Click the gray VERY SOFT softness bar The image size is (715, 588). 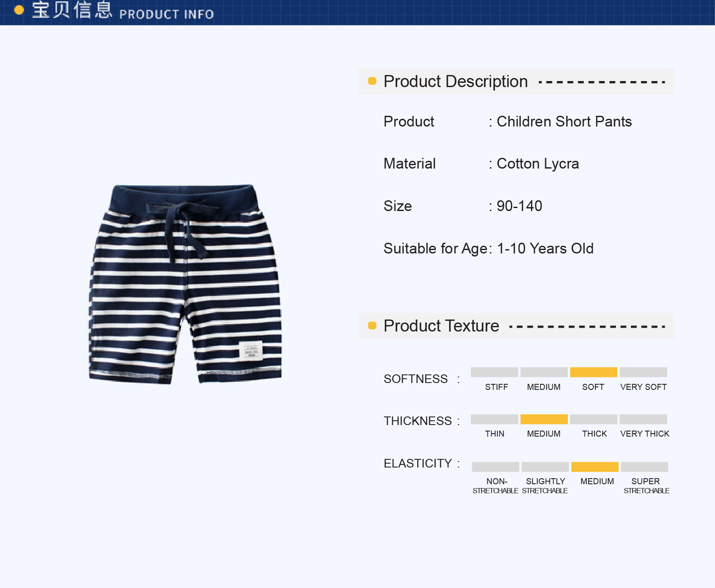coord(643,372)
